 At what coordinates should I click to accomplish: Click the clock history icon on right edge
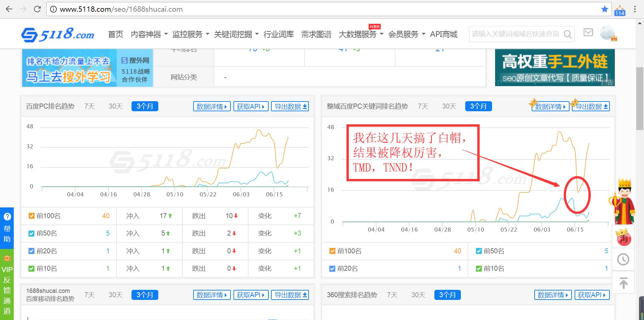tap(623, 259)
